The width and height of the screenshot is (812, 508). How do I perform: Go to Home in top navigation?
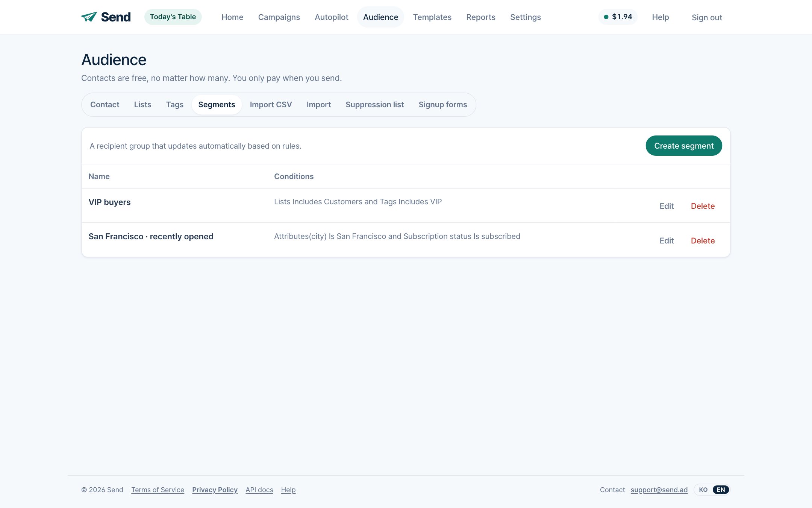tap(232, 17)
